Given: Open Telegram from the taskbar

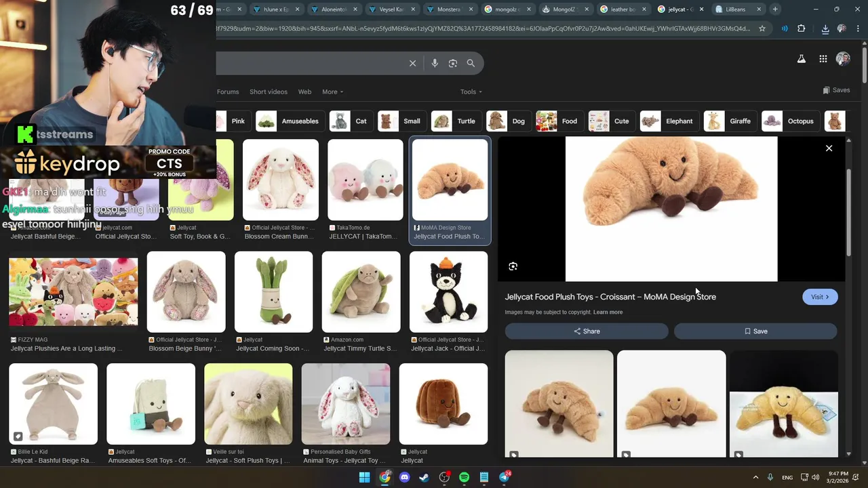Looking at the screenshot, I should tap(505, 477).
